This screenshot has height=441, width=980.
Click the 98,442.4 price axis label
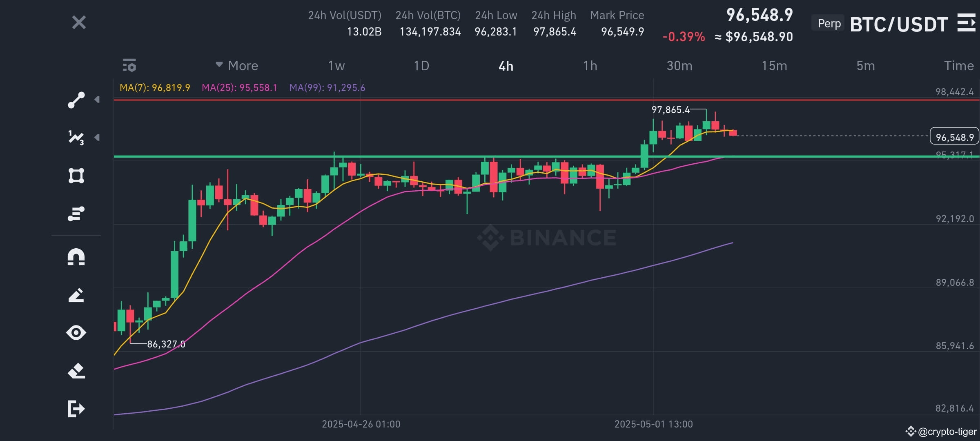[955, 92]
